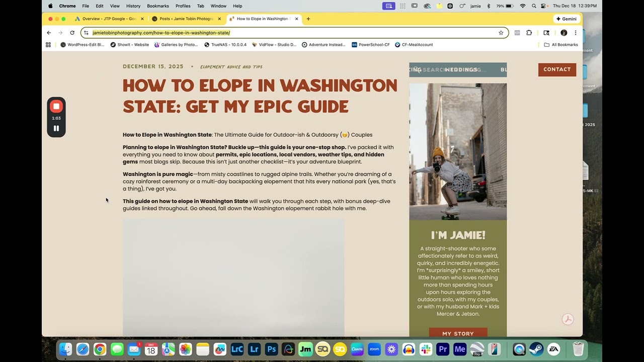Open the Chrome File menu
The height and width of the screenshot is (362, 644).
tap(86, 6)
